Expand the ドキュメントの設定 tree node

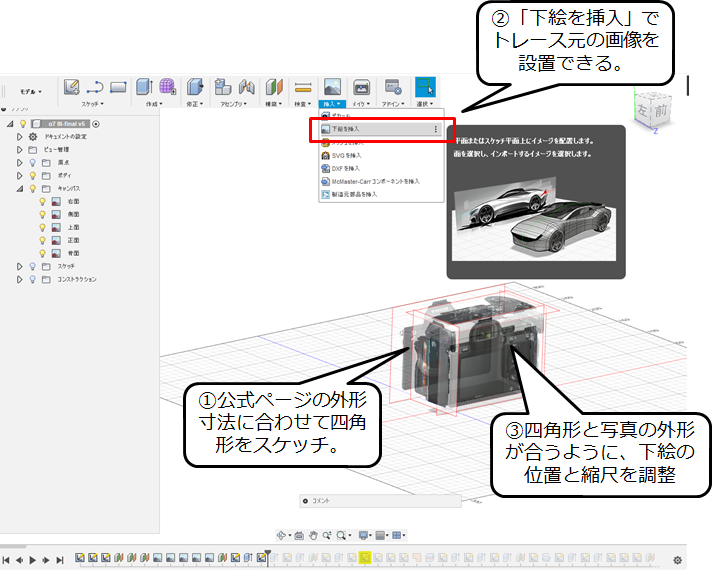pos(20,137)
